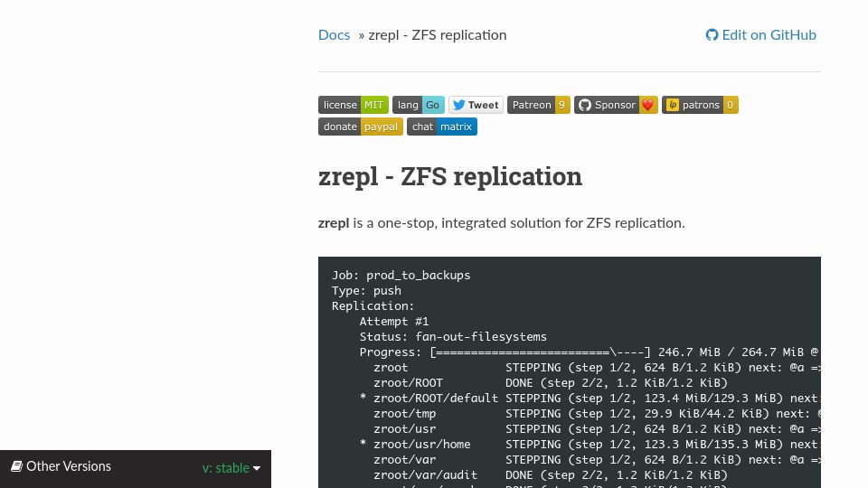Open the Docs breadcrumb link

tap(334, 35)
